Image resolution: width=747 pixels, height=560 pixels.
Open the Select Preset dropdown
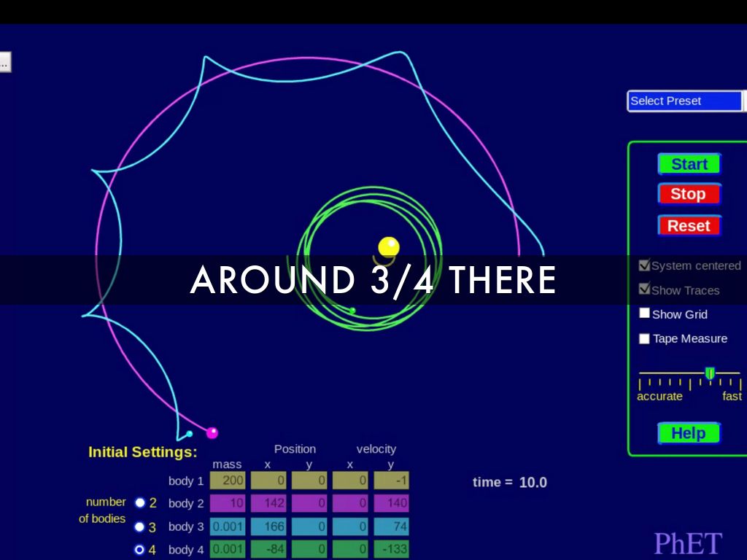point(684,101)
